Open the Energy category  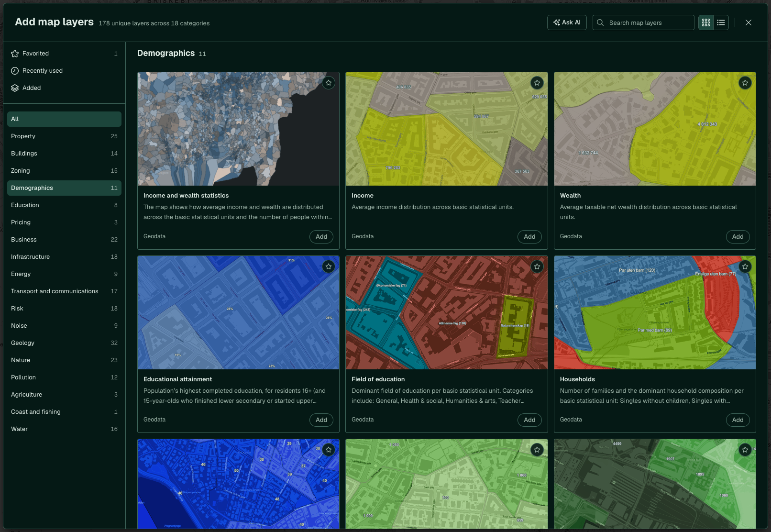pyautogui.click(x=64, y=274)
